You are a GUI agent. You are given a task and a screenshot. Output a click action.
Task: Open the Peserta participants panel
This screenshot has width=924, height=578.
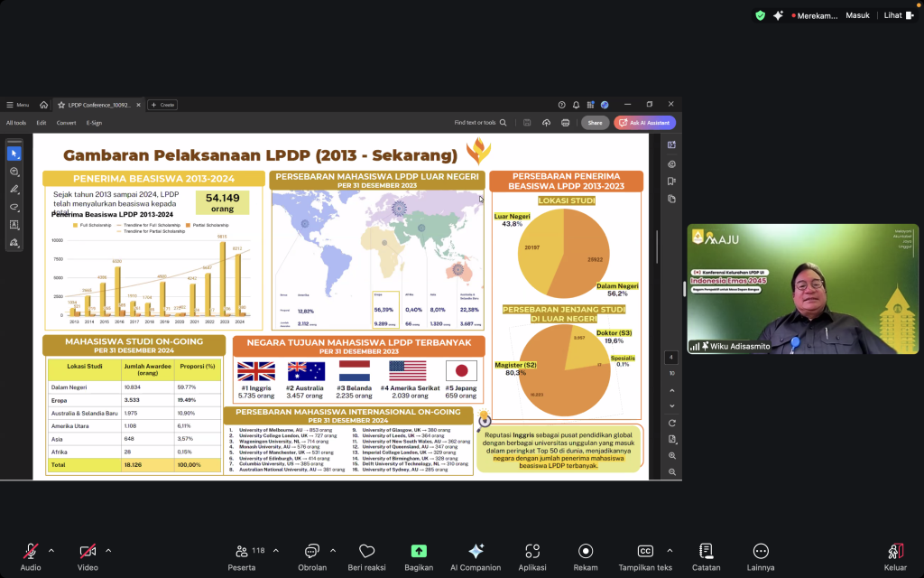click(242, 552)
